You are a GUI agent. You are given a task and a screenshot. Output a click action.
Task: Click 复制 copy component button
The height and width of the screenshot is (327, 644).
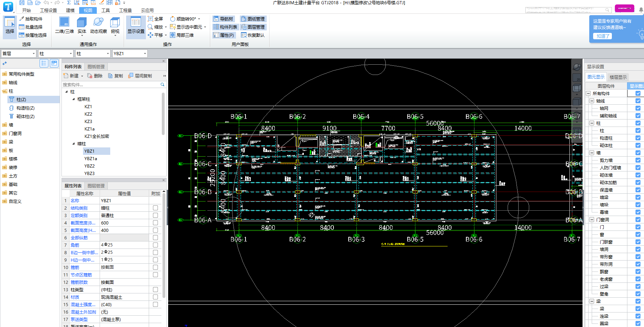[x=116, y=76]
